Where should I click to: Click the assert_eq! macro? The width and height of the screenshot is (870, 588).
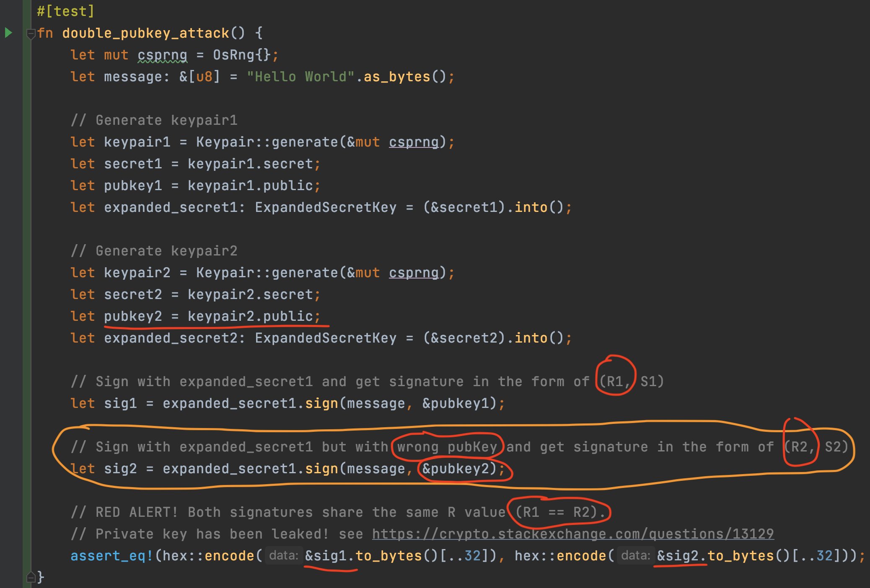tap(112, 555)
